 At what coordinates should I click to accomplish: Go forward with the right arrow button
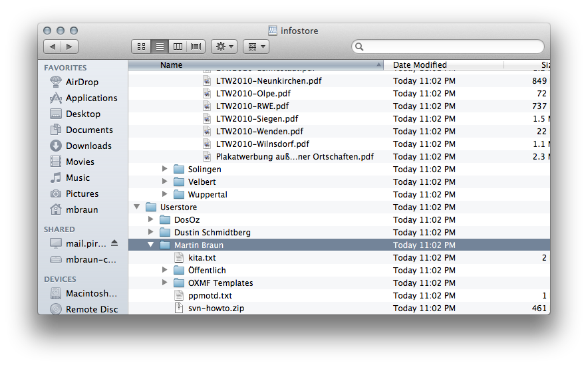point(69,47)
